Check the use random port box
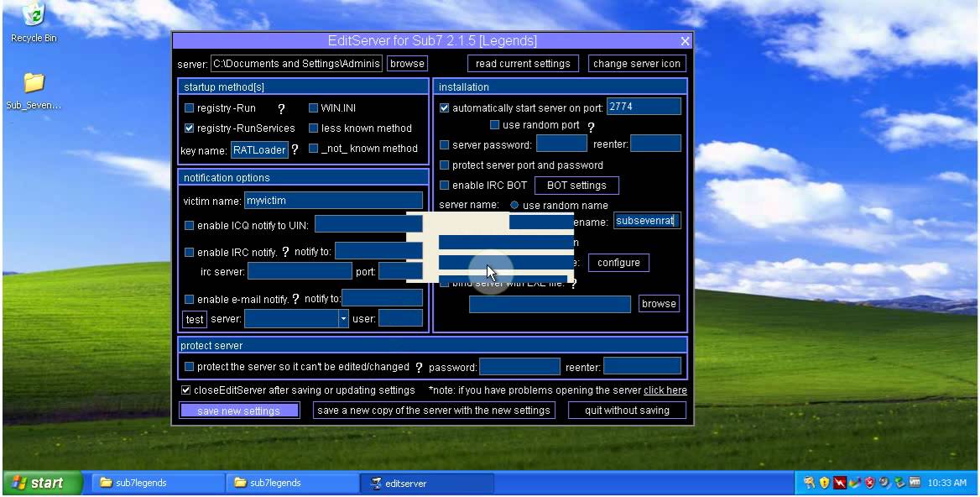980x497 pixels. pyautogui.click(x=494, y=125)
